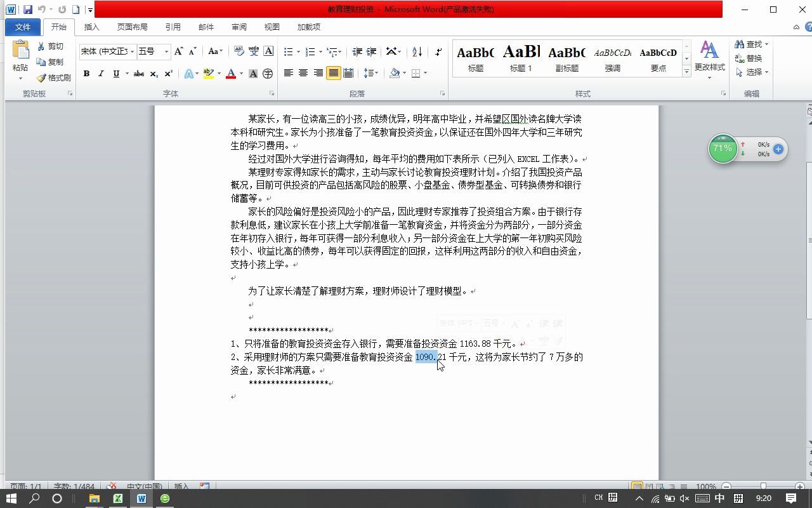Click the Decrease Indent icon
The image size is (812, 508).
click(357, 51)
